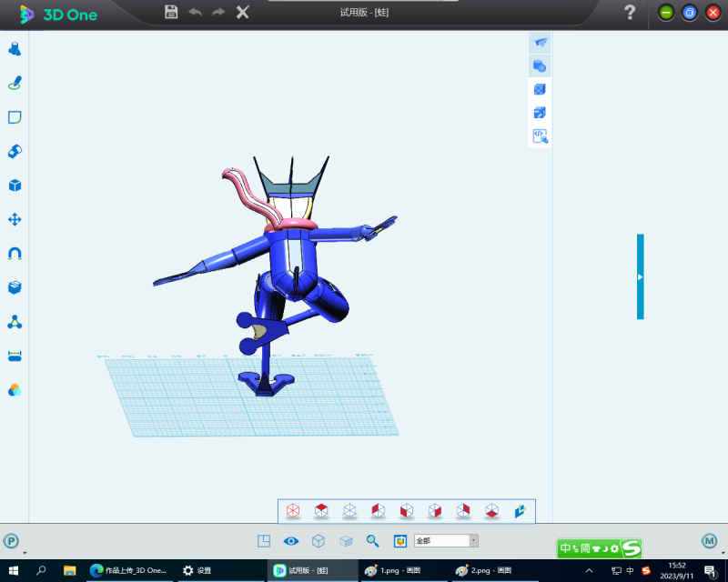This screenshot has height=582, width=728.
Task: Click the paper plane icon in right toolbar
Action: coord(540,42)
